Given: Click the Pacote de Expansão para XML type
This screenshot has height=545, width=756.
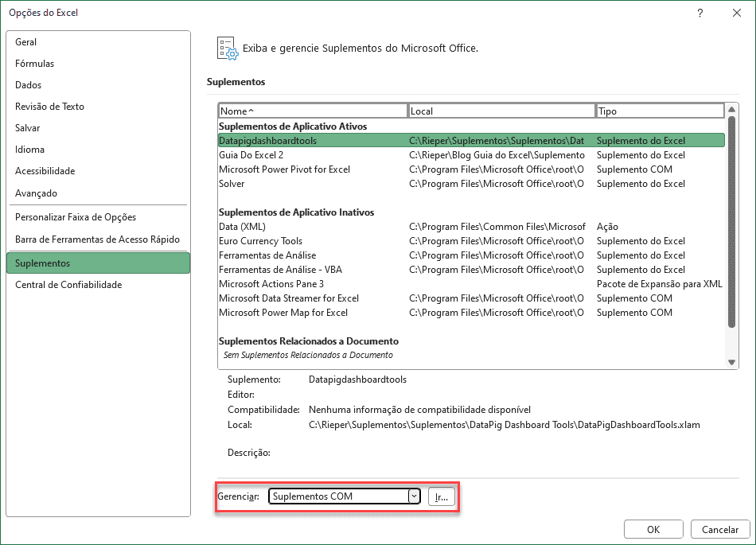Looking at the screenshot, I should [x=659, y=284].
